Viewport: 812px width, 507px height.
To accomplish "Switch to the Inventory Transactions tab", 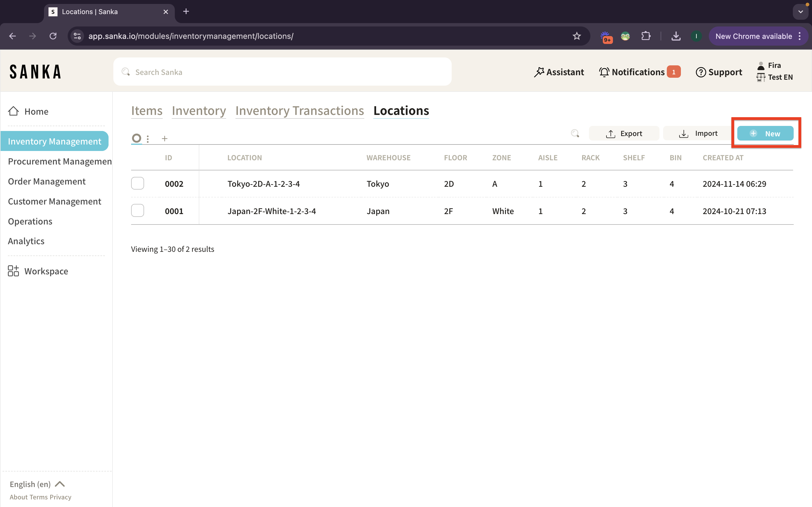I will pos(299,111).
